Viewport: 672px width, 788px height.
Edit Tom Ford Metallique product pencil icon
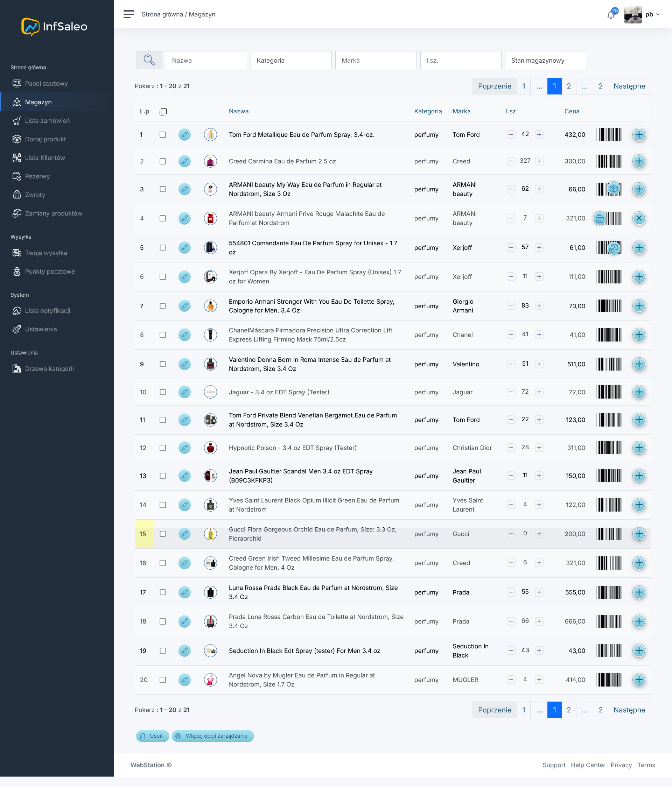pos(184,135)
